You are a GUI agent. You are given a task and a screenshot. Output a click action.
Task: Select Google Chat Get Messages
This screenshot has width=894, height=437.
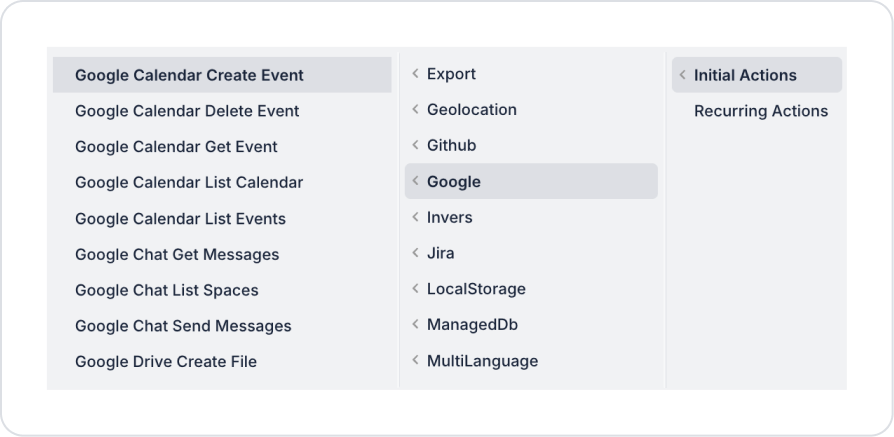[x=222, y=254]
